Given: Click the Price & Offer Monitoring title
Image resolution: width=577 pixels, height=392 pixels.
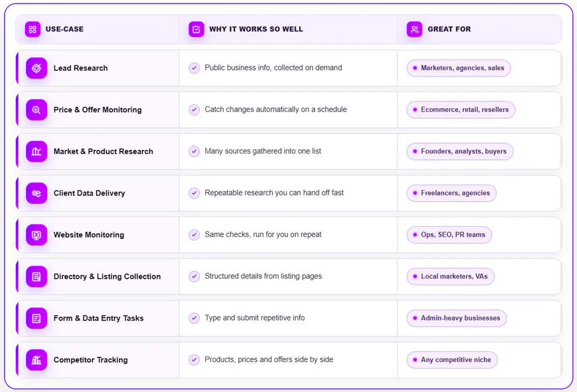Looking at the screenshot, I should [x=97, y=110].
